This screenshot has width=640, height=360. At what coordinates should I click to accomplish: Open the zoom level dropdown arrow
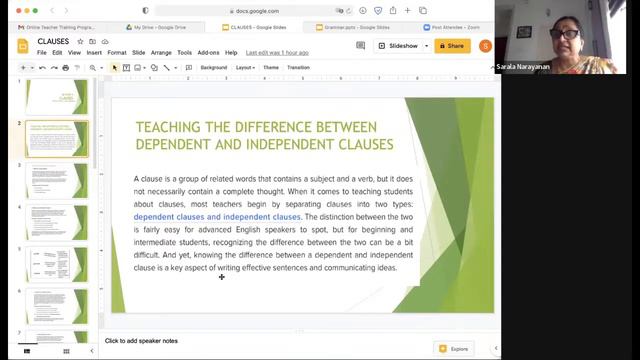tap(102, 68)
